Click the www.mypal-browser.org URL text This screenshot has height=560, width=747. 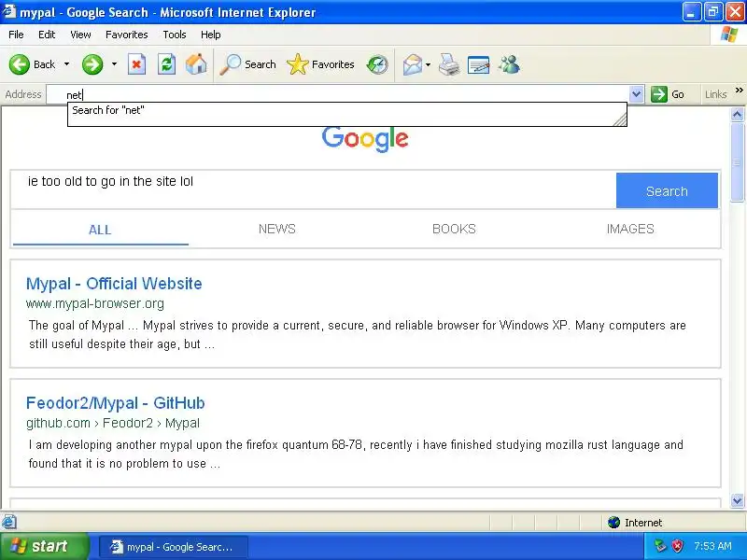coord(95,304)
